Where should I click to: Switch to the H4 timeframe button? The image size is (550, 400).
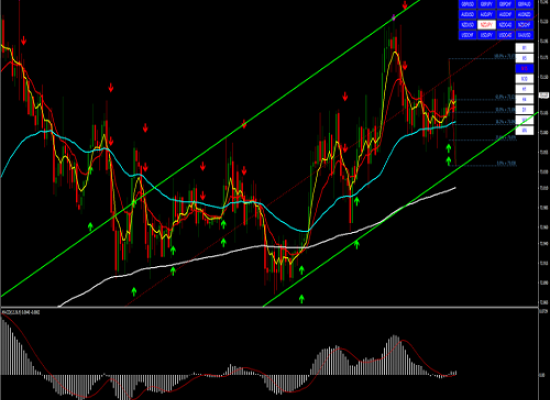point(524,99)
